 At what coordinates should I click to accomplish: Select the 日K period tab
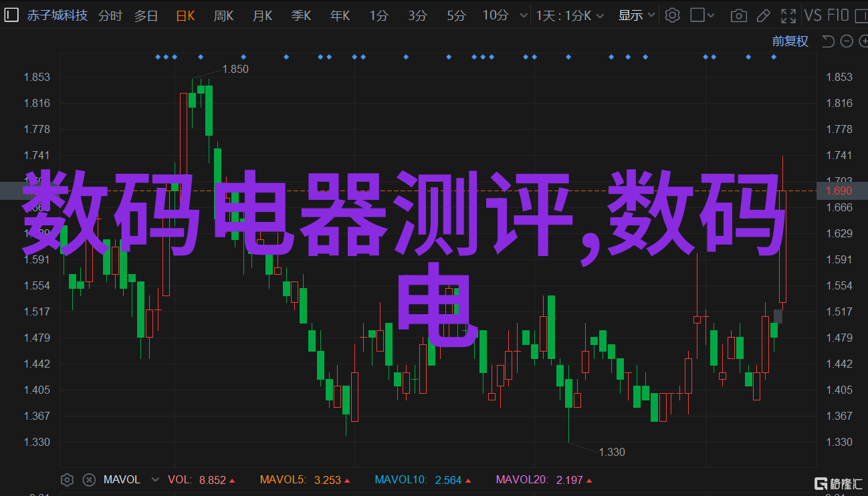tap(186, 15)
